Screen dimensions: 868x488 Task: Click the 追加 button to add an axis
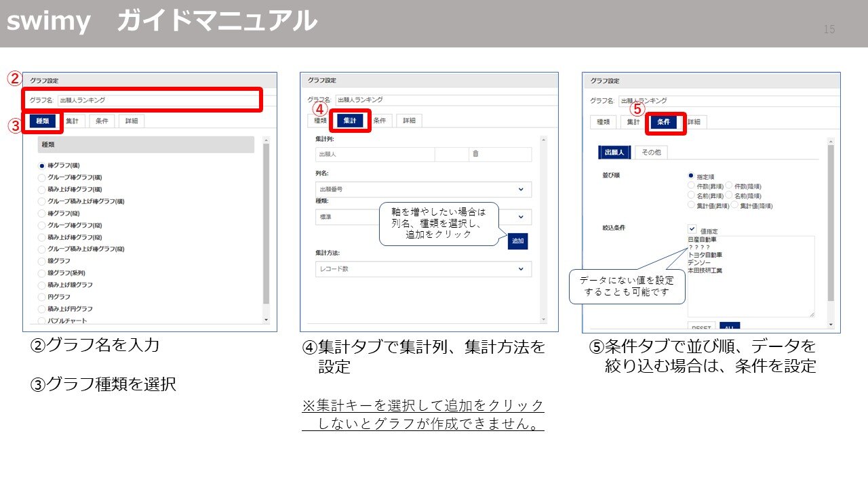(x=518, y=241)
